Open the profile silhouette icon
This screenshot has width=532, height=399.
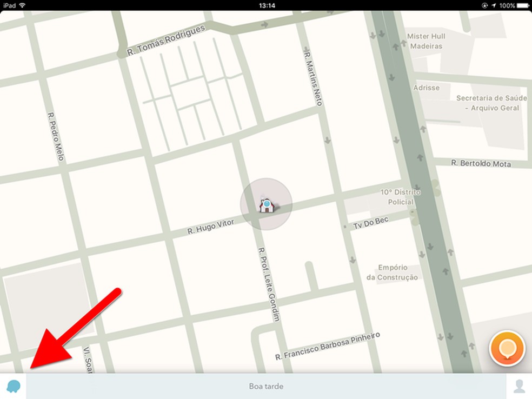coord(519,386)
